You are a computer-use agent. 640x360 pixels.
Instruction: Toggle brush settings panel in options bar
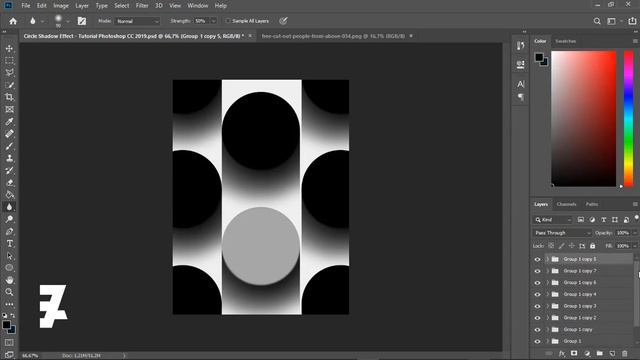(x=82, y=21)
